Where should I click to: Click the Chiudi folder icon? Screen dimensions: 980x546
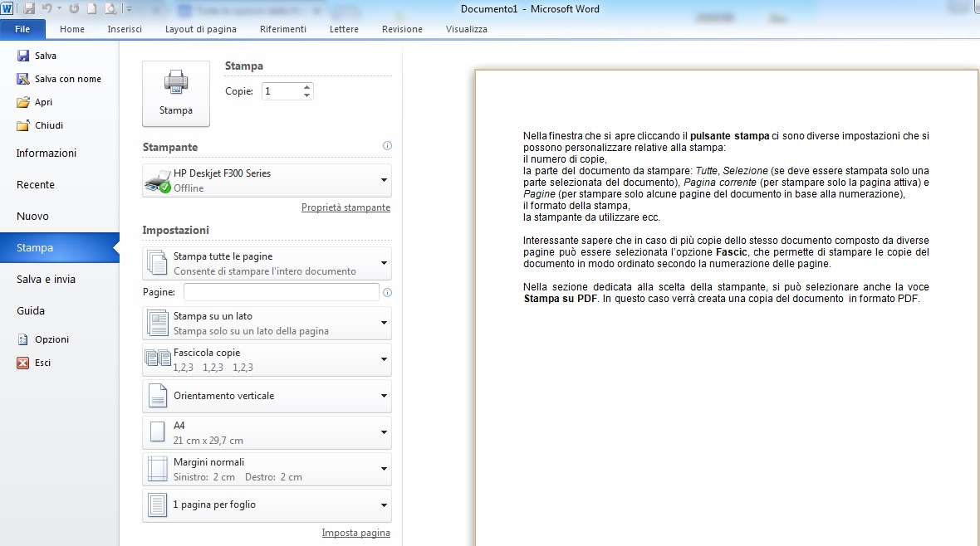click(23, 125)
